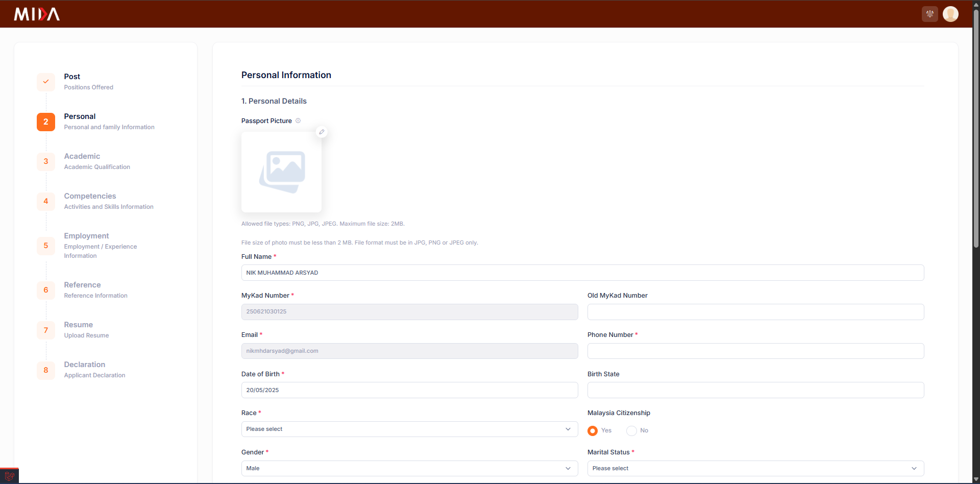
Task: Click the Phone Number input field
Action: [755, 351]
